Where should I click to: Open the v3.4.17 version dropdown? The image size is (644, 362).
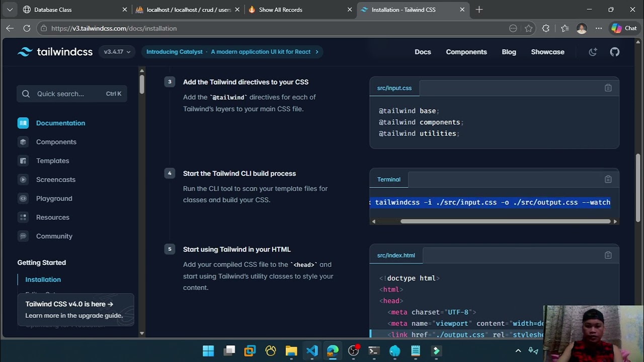(x=117, y=52)
